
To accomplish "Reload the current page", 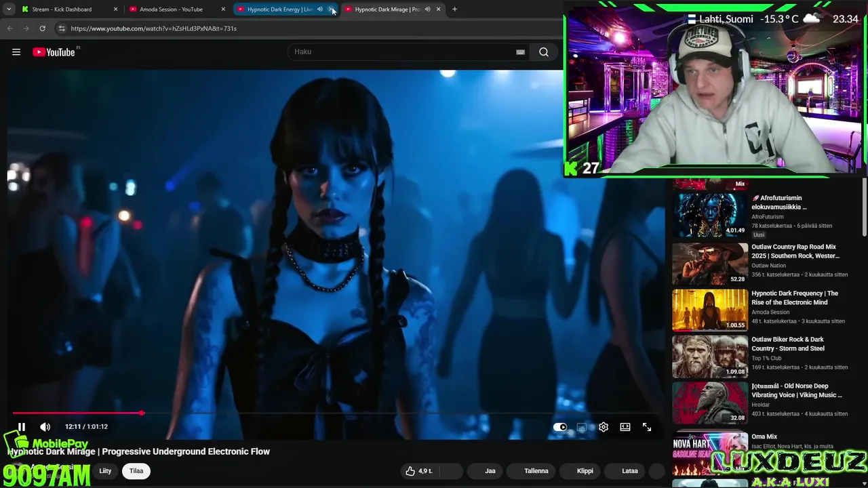I will [42, 28].
